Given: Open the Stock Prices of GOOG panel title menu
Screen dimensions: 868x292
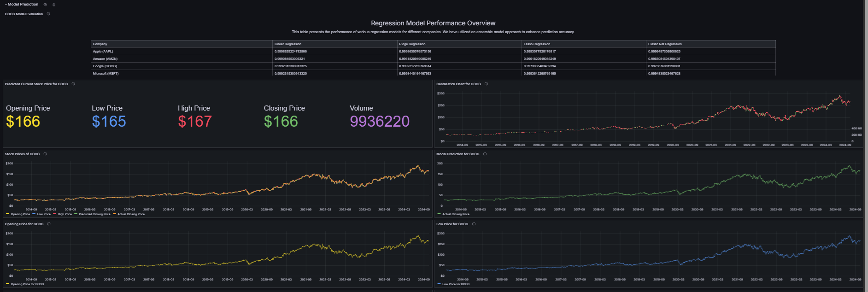Looking at the screenshot, I should (22, 154).
